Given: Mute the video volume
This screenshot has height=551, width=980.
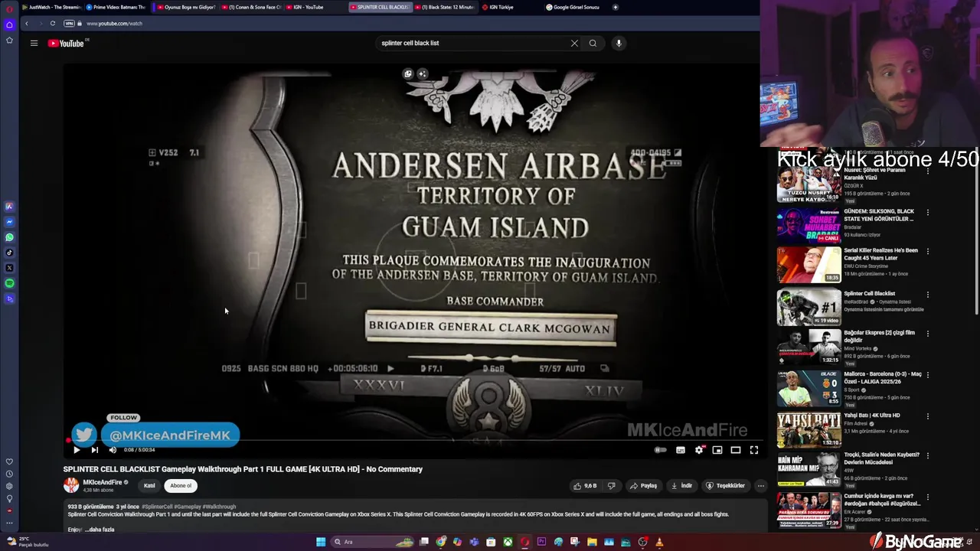Looking at the screenshot, I should point(113,450).
